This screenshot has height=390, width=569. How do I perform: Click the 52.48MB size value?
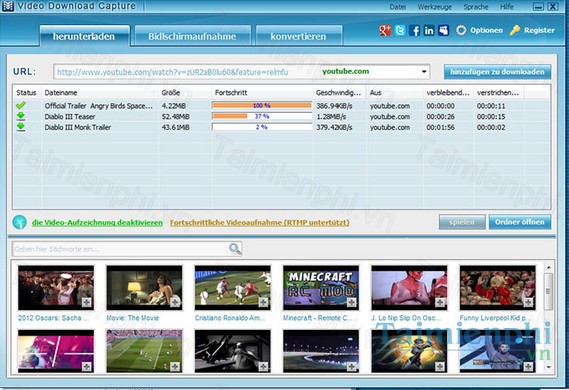(176, 116)
